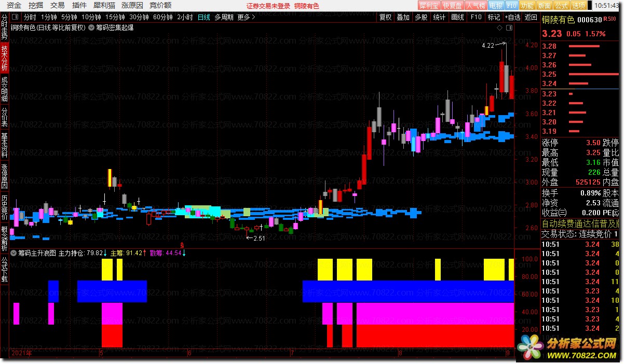Switch to the 1分钟 period
The image size is (625, 364).
(x=49, y=17)
